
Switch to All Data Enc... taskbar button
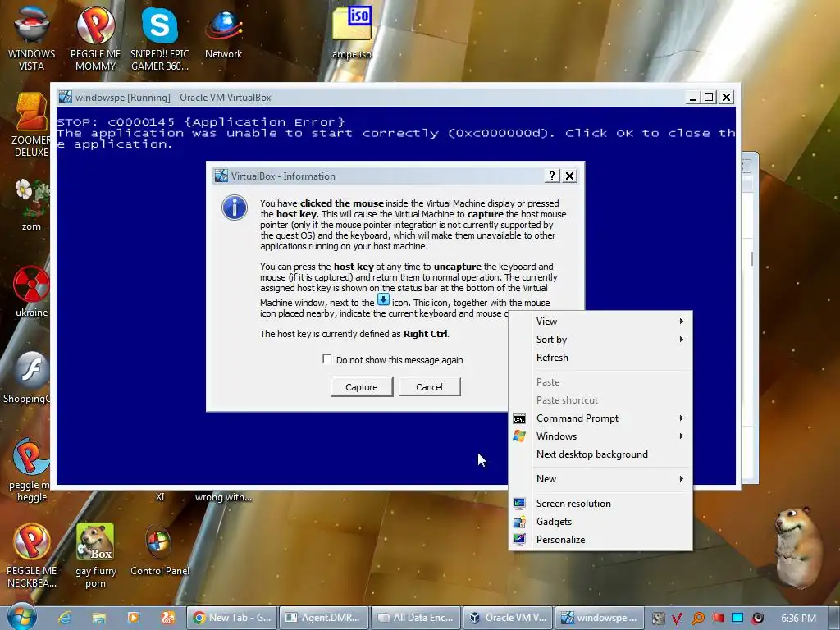pos(416,618)
